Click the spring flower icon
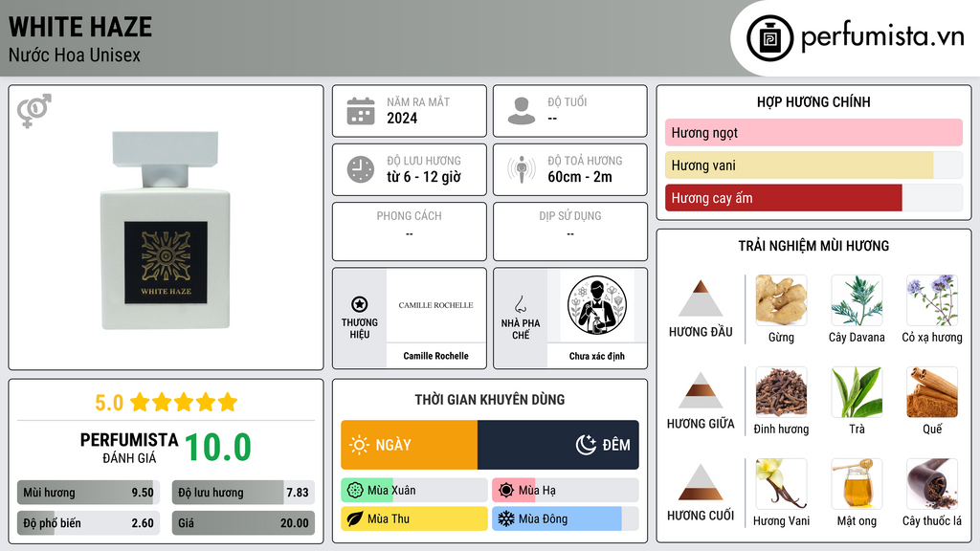This screenshot has width=980, height=551. [355, 491]
